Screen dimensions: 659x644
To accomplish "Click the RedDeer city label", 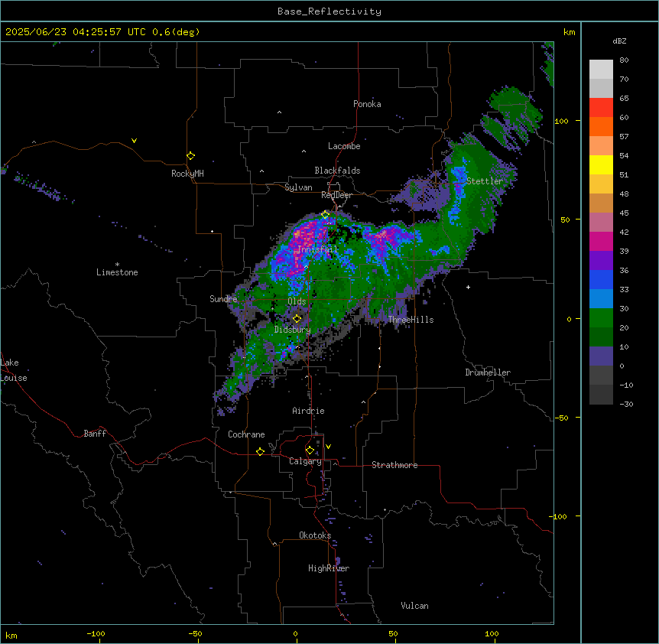I will click(336, 195).
